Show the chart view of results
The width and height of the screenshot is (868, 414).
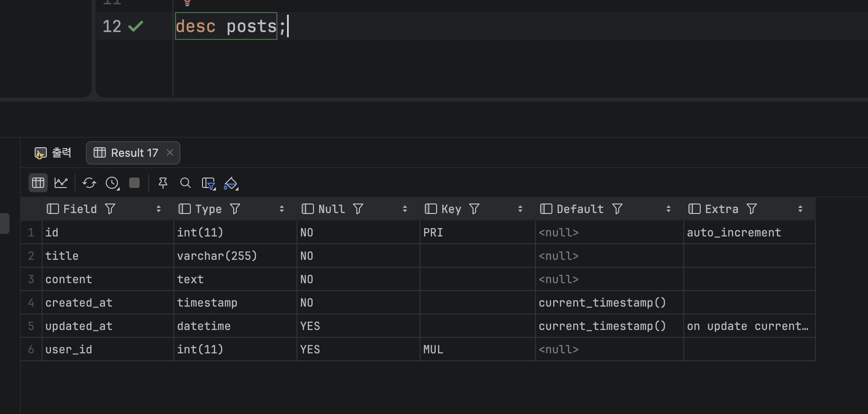61,183
